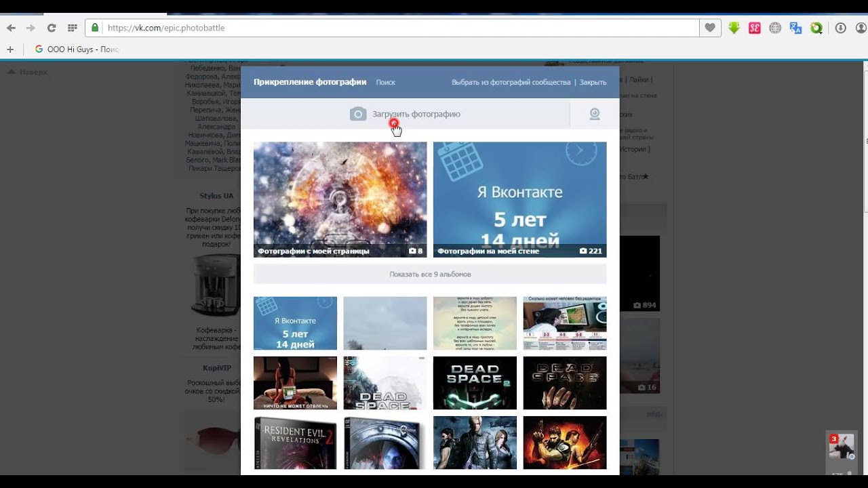Click the 'ред.' link on the right
The image size is (868, 488).
[654, 413]
